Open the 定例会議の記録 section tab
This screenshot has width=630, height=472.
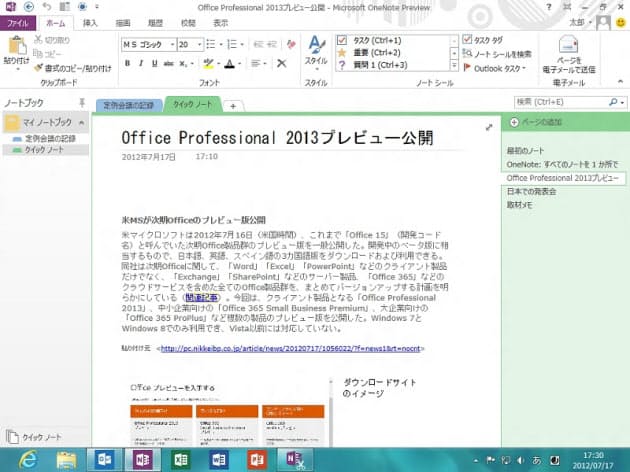coord(130,104)
